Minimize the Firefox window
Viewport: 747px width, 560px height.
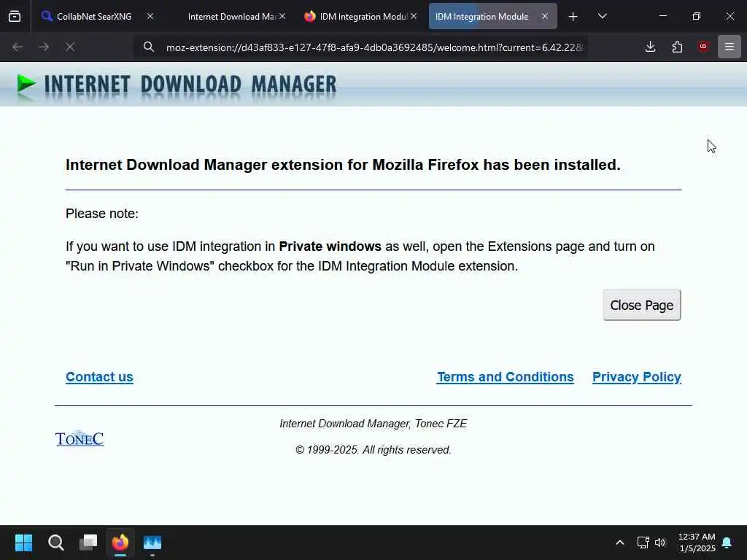coord(662,16)
